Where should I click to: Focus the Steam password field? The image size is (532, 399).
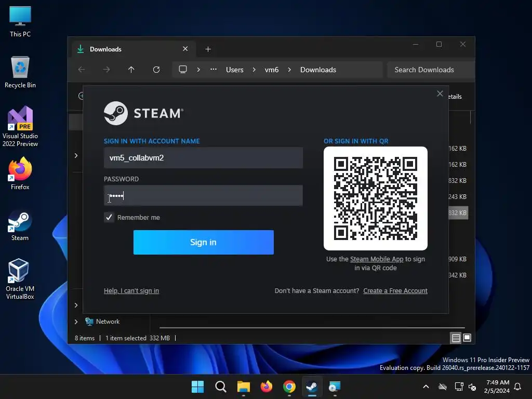click(203, 195)
